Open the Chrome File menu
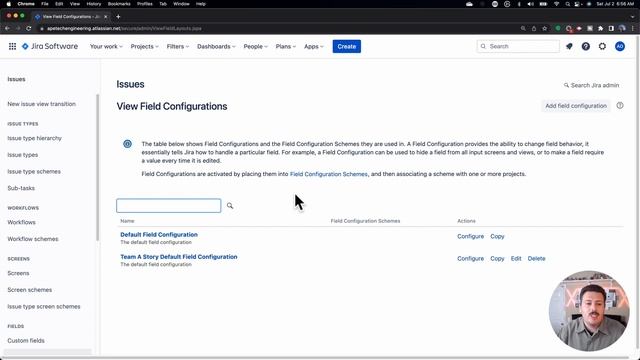The image size is (640, 360). point(45,4)
